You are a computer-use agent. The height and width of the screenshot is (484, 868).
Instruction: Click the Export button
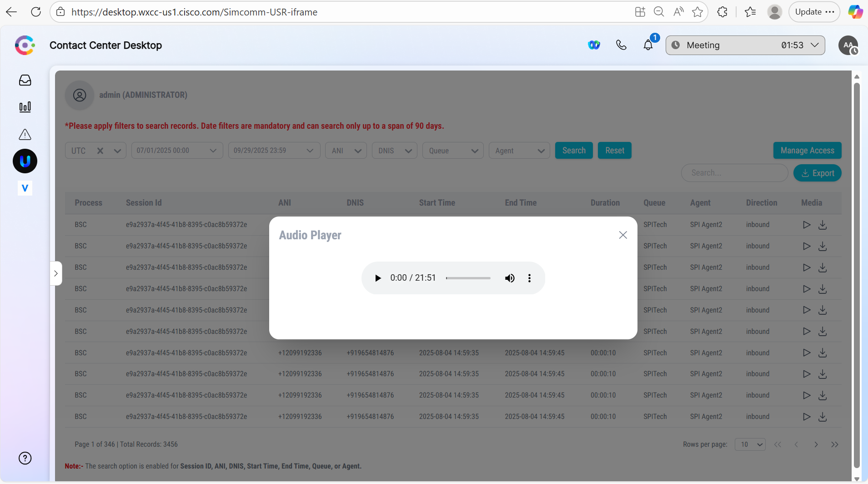(817, 173)
